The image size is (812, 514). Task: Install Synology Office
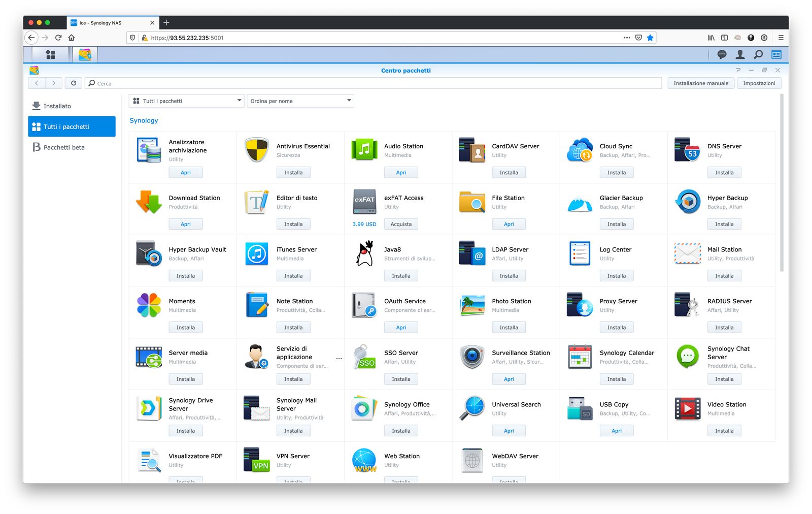pyautogui.click(x=401, y=431)
